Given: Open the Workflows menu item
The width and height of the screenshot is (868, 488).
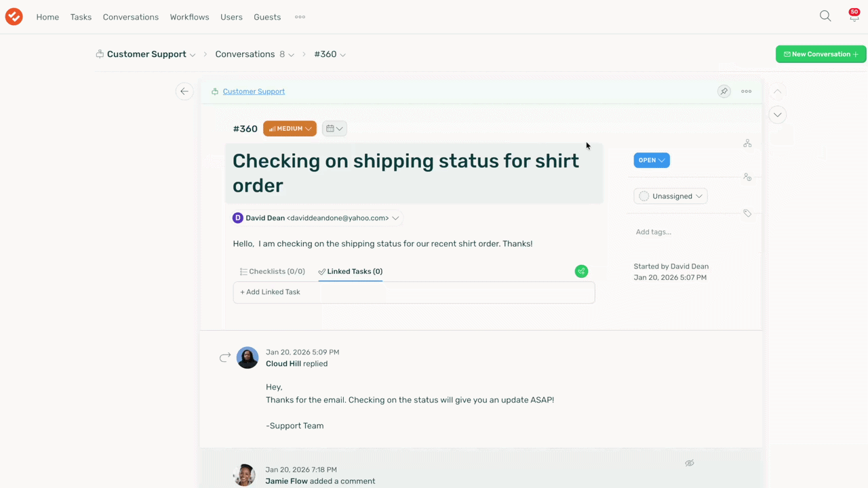Looking at the screenshot, I should [x=189, y=17].
